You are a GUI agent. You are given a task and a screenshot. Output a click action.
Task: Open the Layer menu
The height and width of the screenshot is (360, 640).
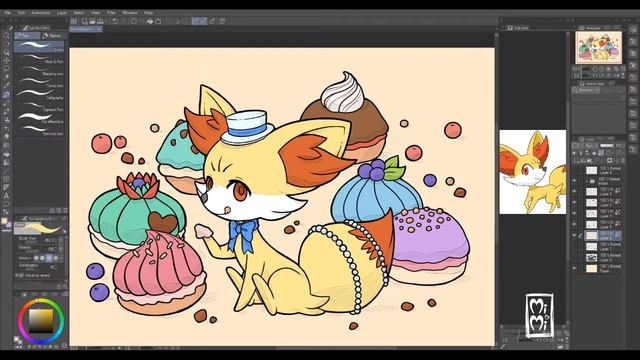(62, 13)
